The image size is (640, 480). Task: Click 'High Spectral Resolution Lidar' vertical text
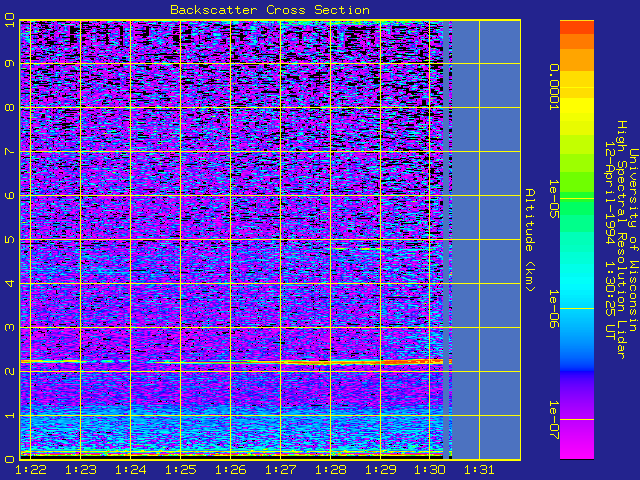[621, 240]
